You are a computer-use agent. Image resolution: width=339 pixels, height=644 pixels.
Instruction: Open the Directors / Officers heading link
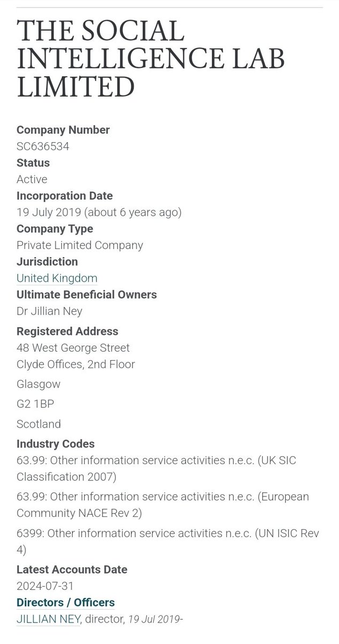coord(65,603)
